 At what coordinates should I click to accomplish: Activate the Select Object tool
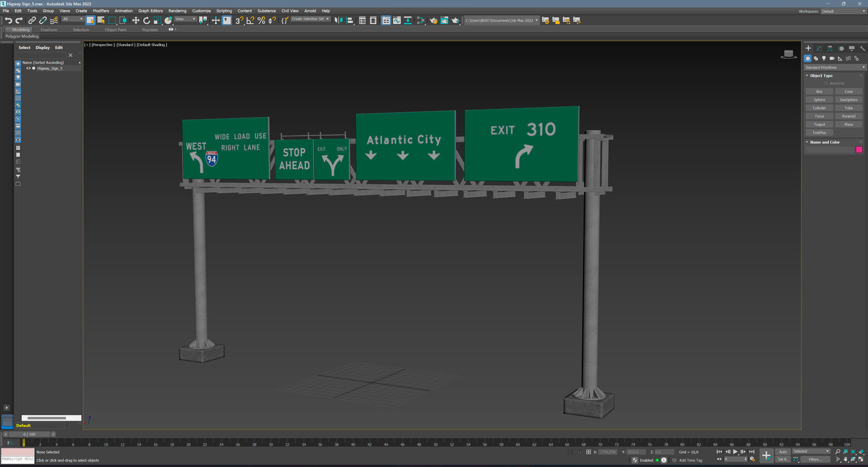(x=90, y=20)
